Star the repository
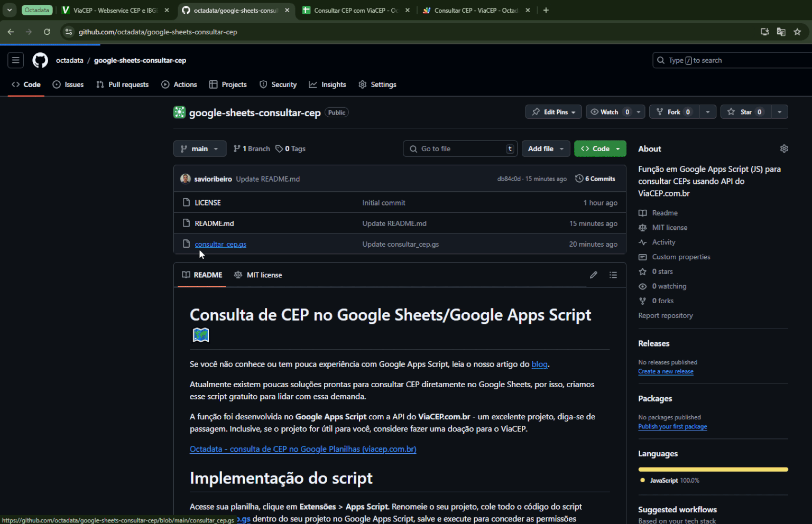 [x=745, y=111]
